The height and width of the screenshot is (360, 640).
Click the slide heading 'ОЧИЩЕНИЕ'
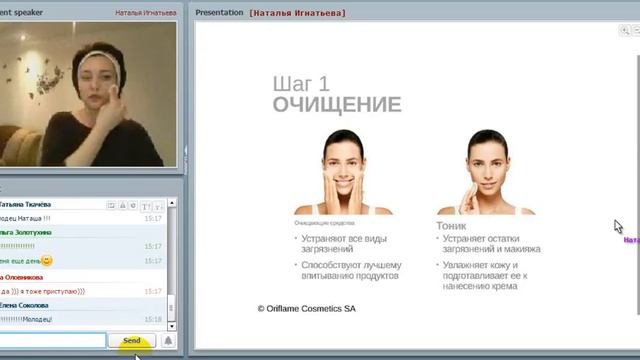[x=337, y=104]
